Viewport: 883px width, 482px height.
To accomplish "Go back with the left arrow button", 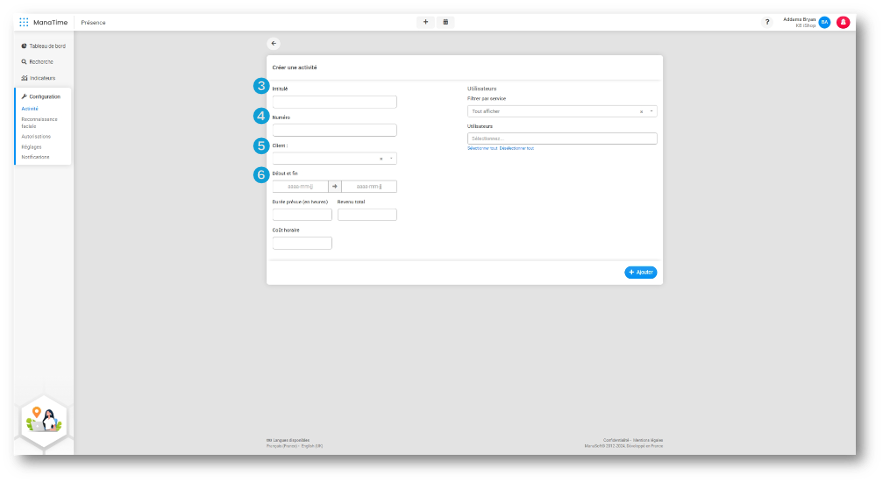I will [x=274, y=43].
